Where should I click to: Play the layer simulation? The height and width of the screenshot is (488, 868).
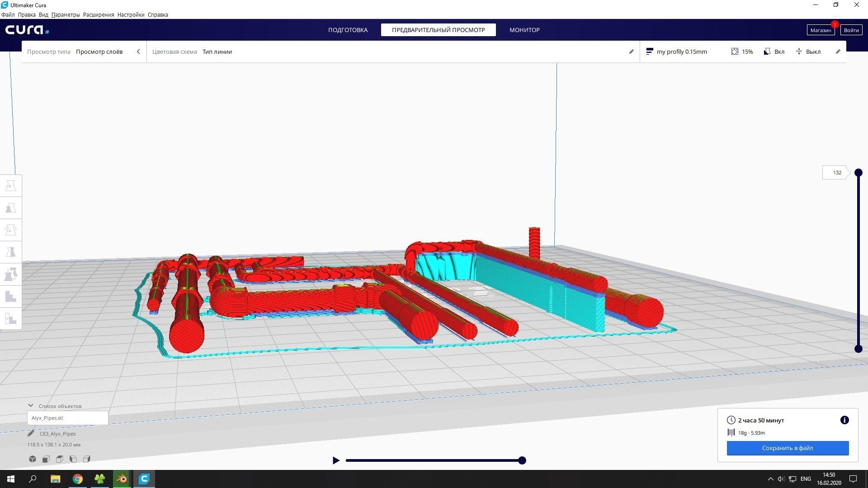(336, 460)
